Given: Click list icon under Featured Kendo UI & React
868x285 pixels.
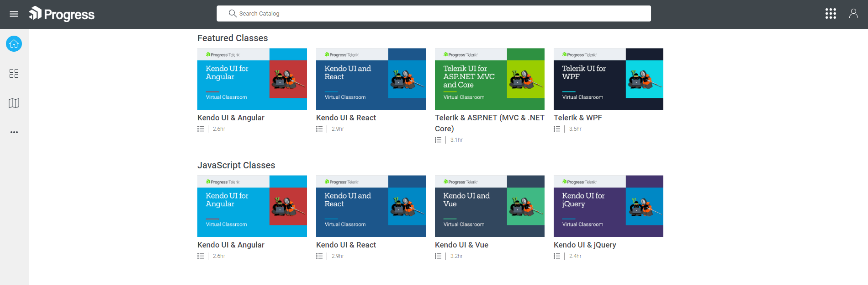Looking at the screenshot, I should [319, 129].
